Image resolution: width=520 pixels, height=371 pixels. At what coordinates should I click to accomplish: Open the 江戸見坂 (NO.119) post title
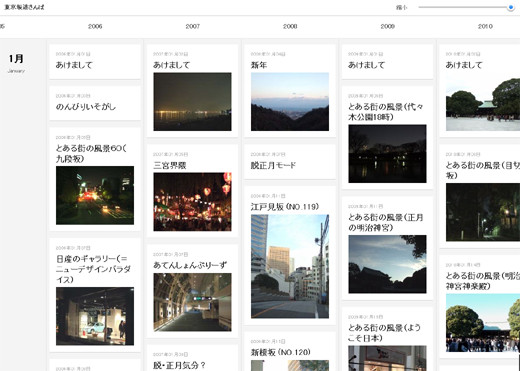(285, 207)
